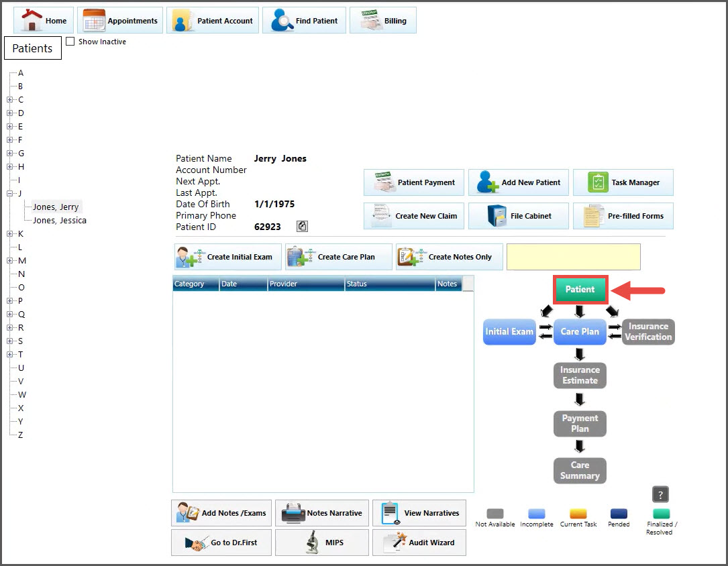The image size is (728, 566).
Task: Expand the P node in patient tree
Action: tap(10, 300)
